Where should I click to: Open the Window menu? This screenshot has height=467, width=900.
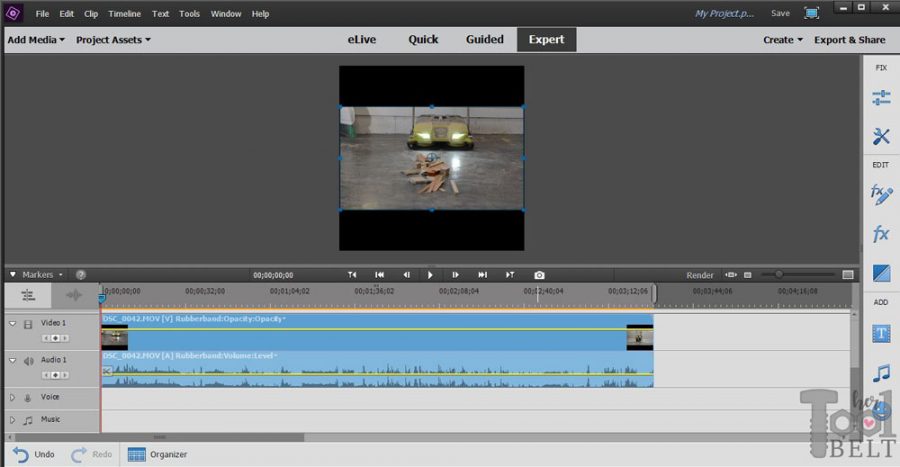[x=226, y=14]
